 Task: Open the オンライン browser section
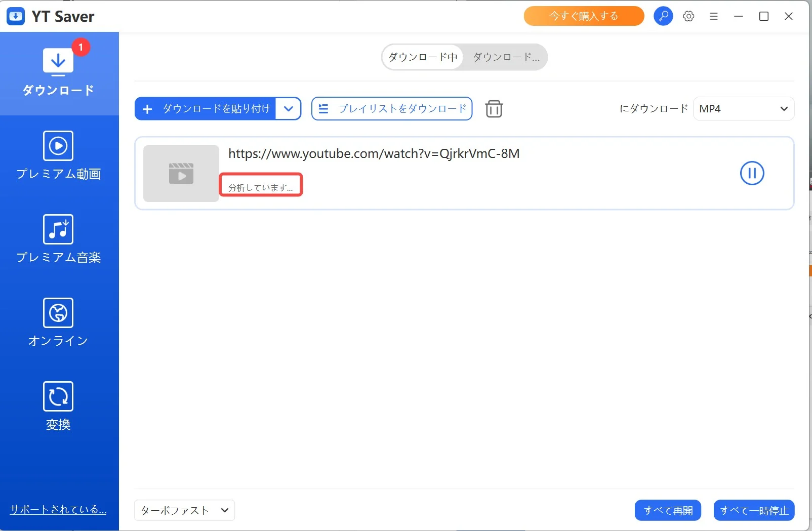[59, 323]
